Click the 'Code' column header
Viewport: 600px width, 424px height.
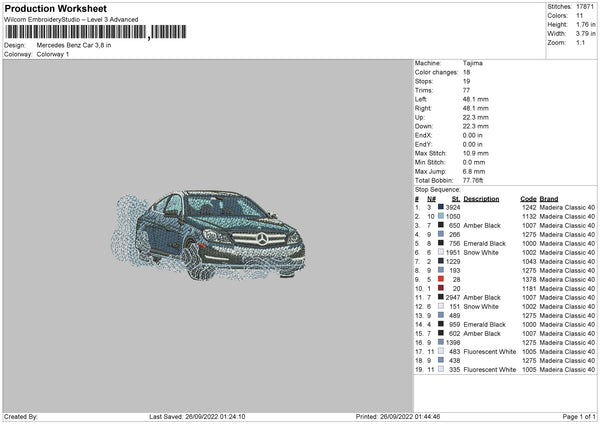point(528,199)
